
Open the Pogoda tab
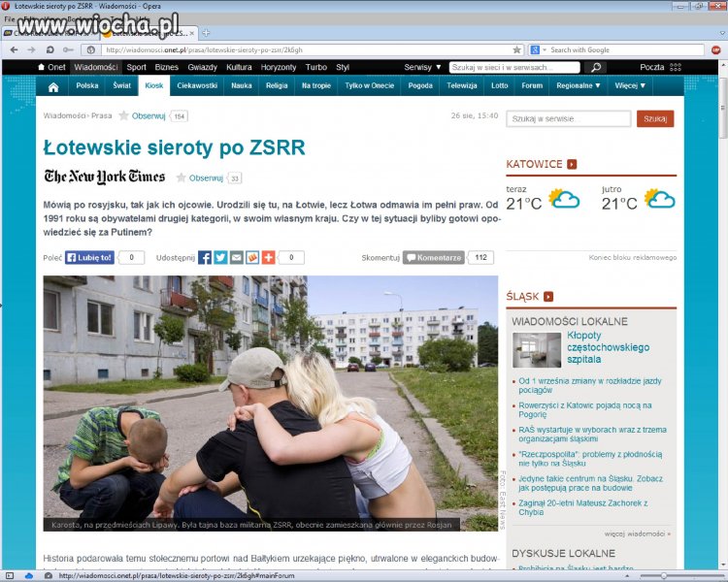[x=420, y=86]
